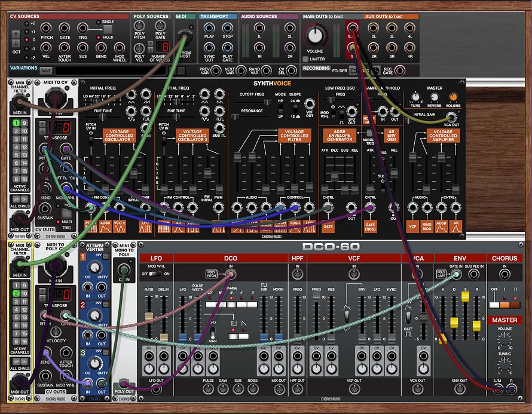Click the SYNC OUT jack in Transport
532x414 pixels.
click(209, 47)
